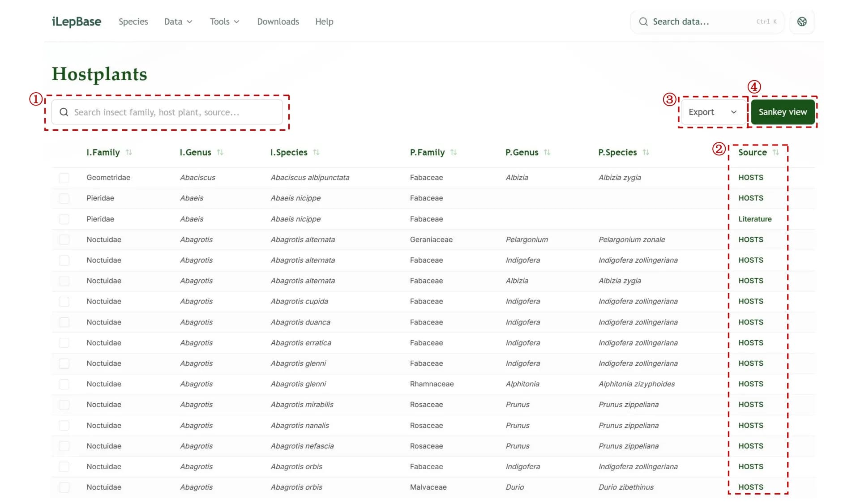Select checkbox for Abaciscus albipunctata row
The height and width of the screenshot is (504, 852).
click(64, 178)
